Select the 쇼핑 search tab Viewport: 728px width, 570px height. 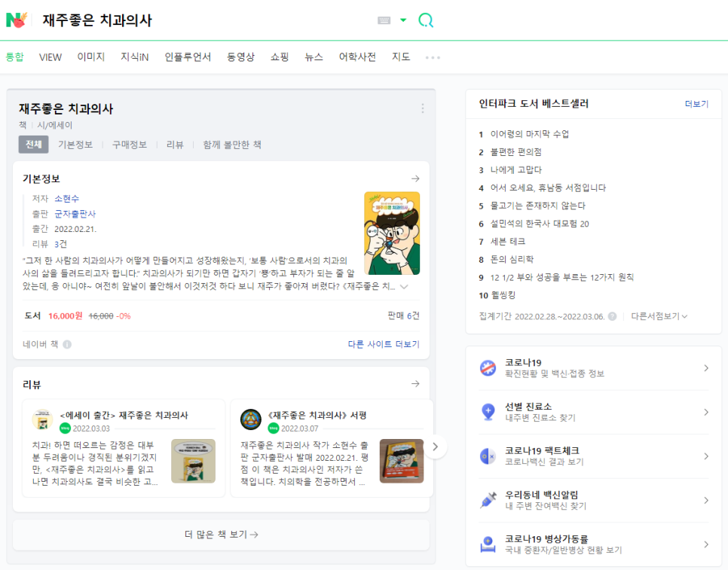278,56
